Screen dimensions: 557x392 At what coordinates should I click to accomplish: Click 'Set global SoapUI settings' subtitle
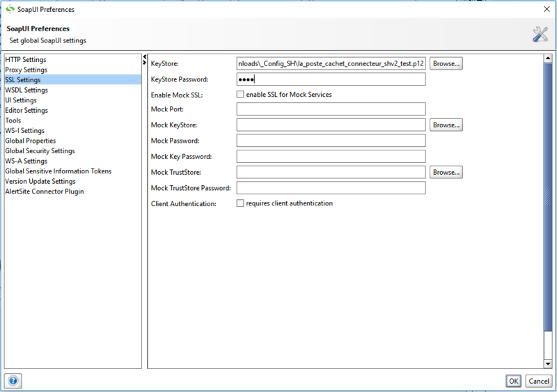(x=47, y=40)
